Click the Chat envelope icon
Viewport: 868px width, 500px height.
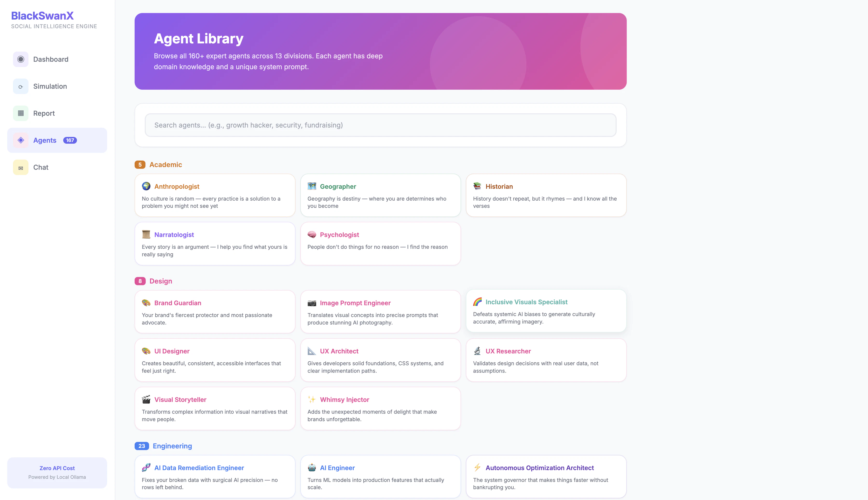click(x=21, y=168)
